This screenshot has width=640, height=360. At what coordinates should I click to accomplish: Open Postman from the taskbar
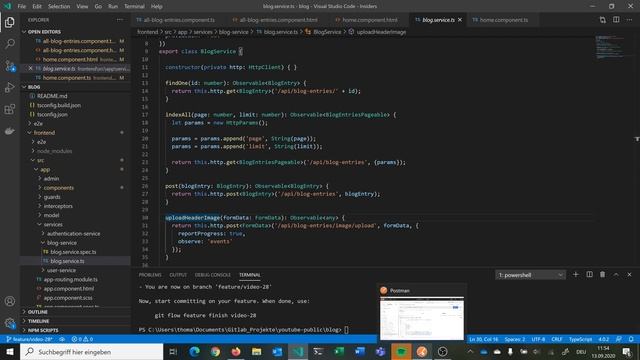pyautogui.click(x=422, y=351)
